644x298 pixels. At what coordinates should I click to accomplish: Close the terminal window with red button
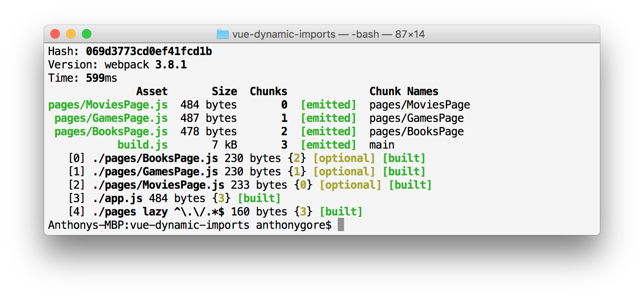pos(55,34)
